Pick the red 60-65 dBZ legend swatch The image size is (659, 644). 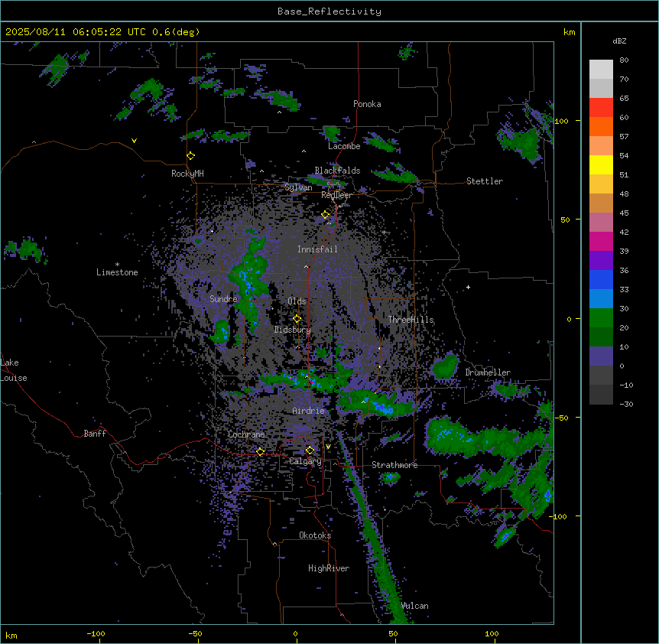[x=601, y=108]
